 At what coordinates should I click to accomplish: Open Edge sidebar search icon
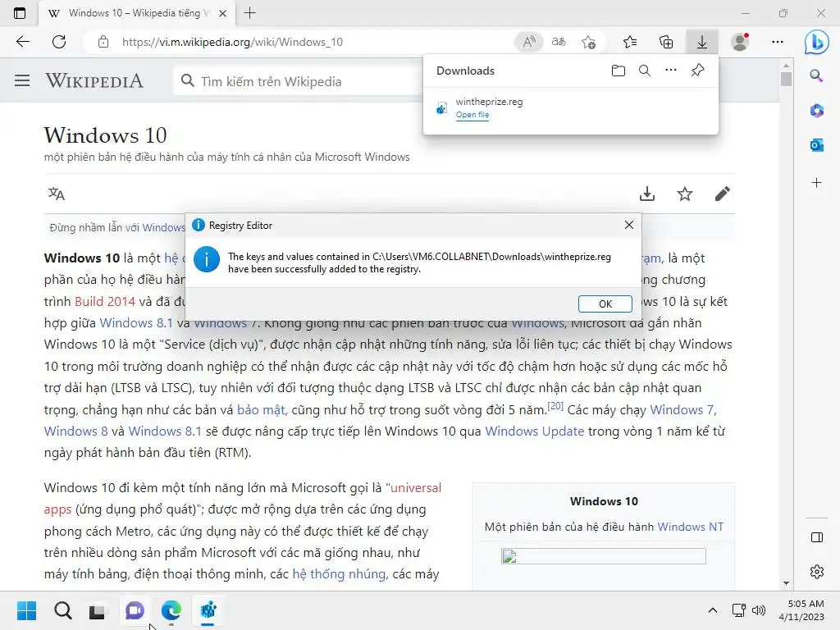pos(816,75)
